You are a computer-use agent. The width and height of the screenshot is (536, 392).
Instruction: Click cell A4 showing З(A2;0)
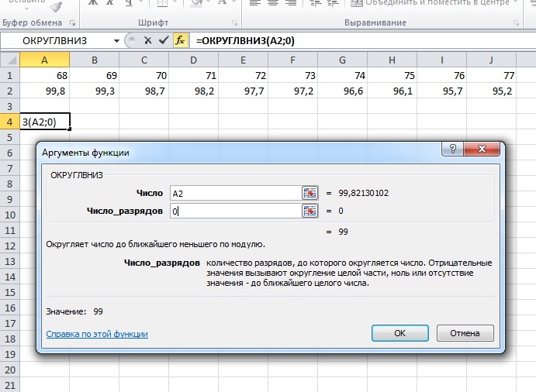click(x=45, y=122)
